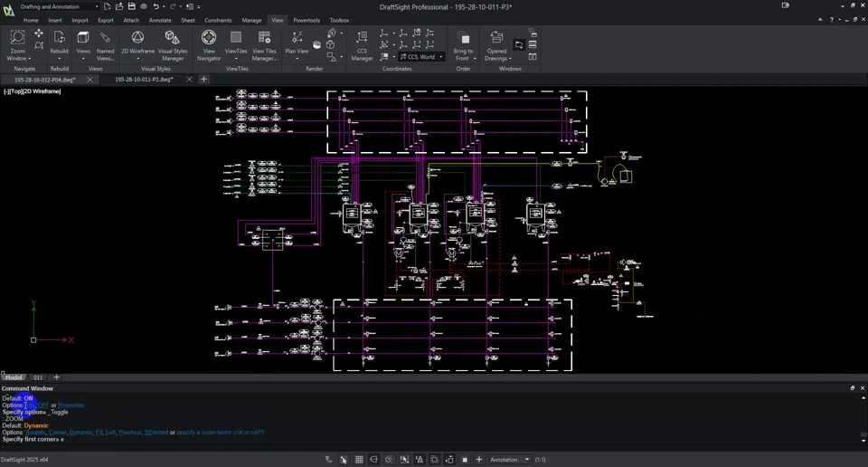Click the Previous zoom option link
The height and width of the screenshot is (467, 868).
click(130, 433)
